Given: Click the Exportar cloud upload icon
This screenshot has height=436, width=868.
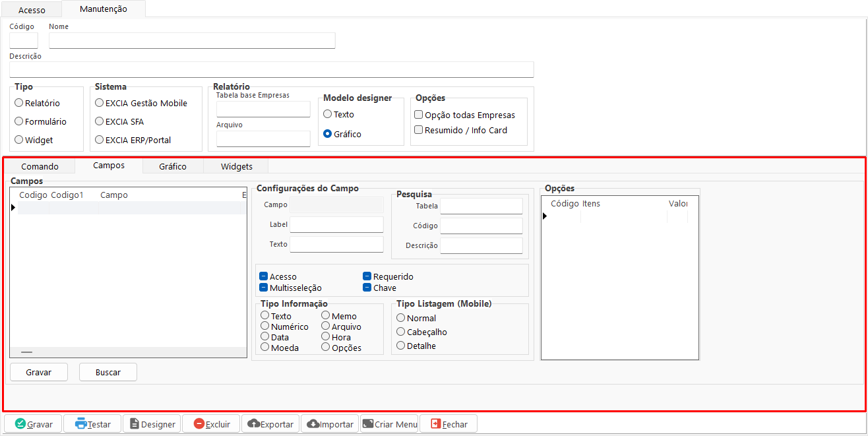Looking at the screenshot, I should tap(253, 424).
